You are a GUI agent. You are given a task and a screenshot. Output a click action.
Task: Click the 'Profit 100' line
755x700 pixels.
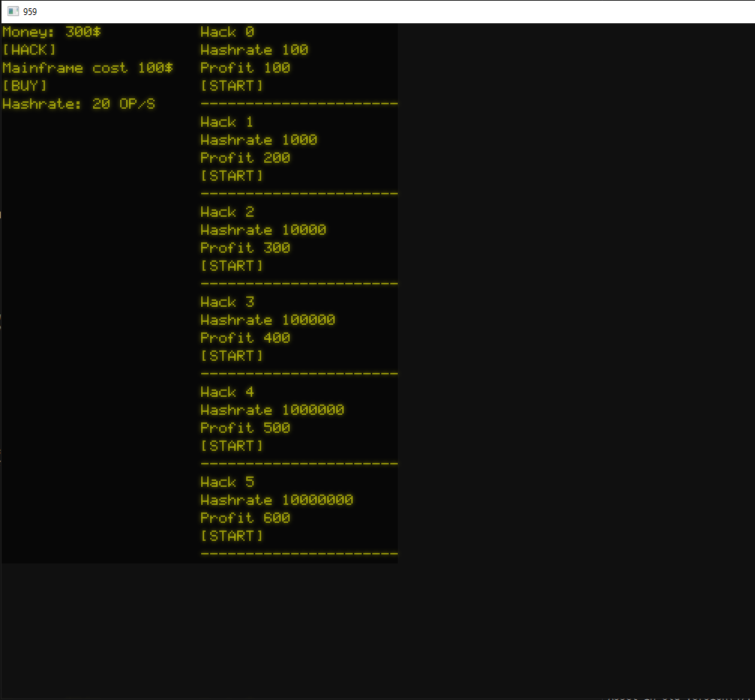tap(245, 68)
